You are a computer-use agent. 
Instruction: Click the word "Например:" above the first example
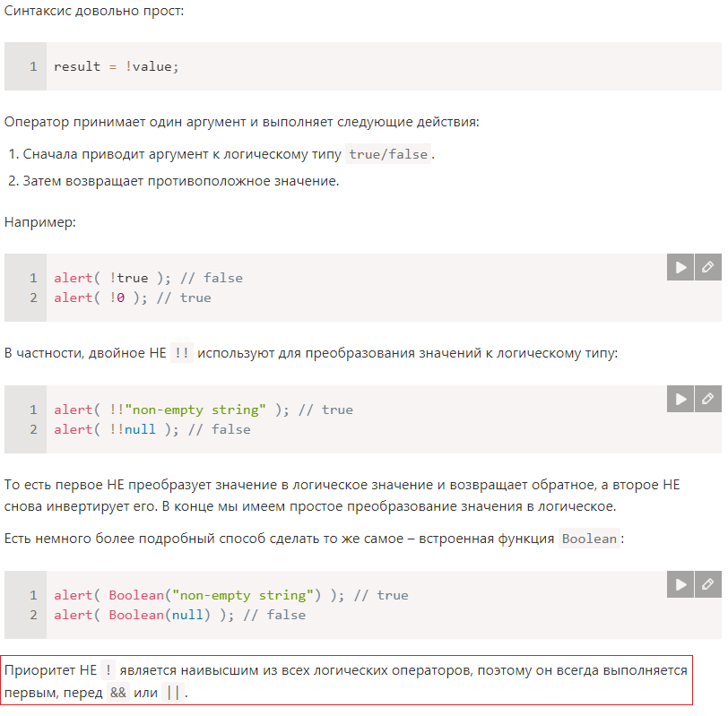pos(40,222)
